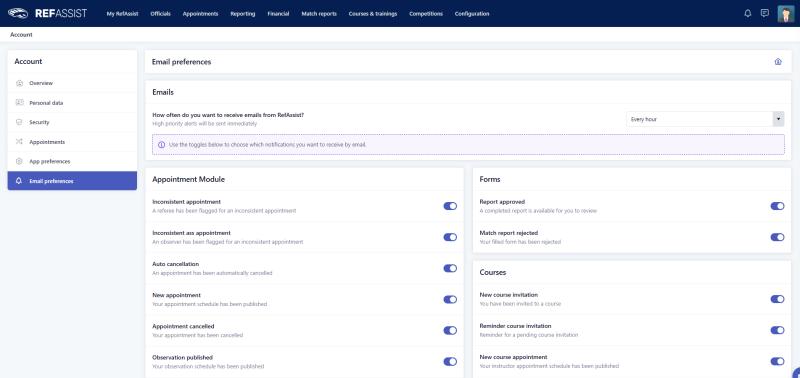Disable Auto cancellation emails

tap(450, 268)
